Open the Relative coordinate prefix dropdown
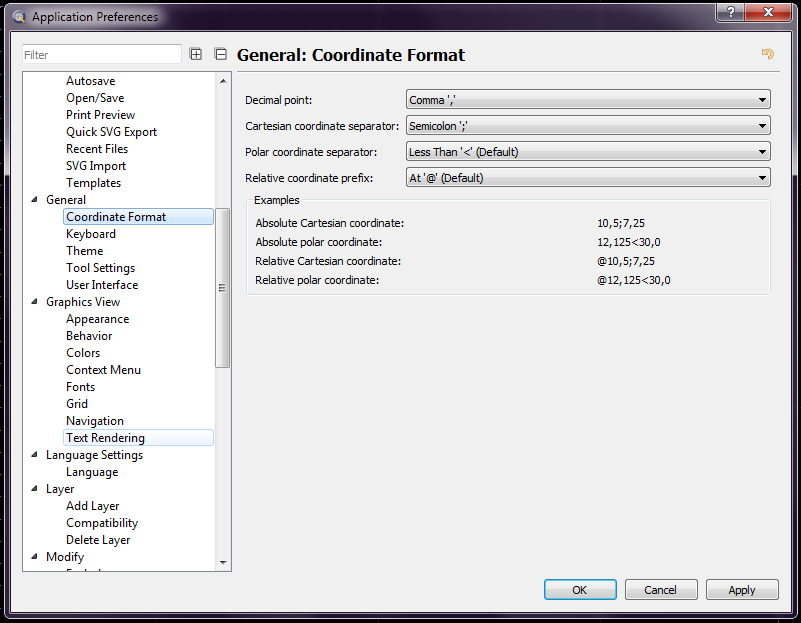The height and width of the screenshot is (623, 801). pyautogui.click(x=588, y=178)
